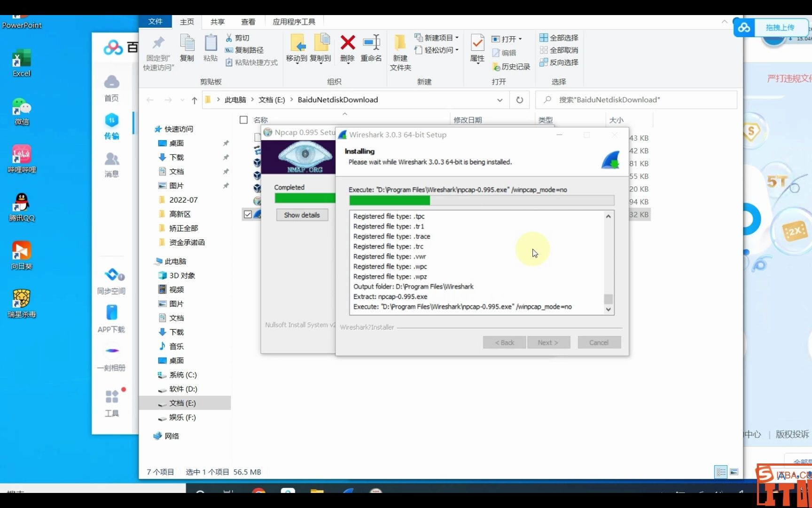Switch to Application Tools (应用程序工具) tab

pos(294,22)
